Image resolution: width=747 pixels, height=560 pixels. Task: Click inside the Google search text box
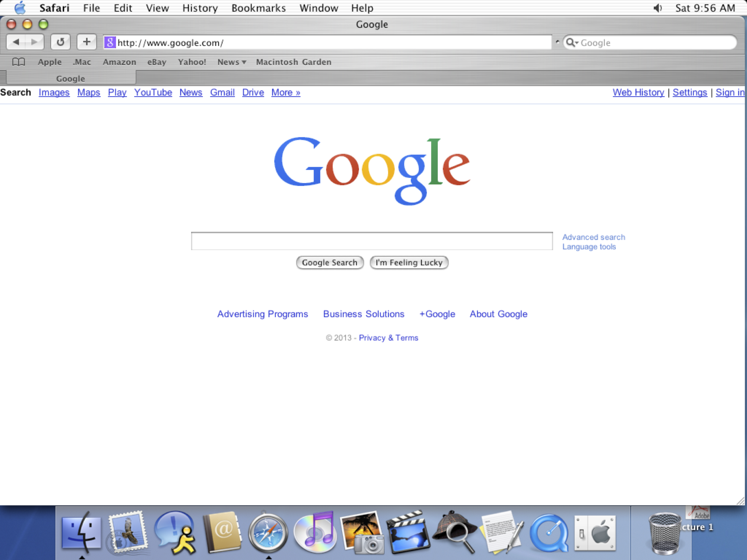[372, 241]
